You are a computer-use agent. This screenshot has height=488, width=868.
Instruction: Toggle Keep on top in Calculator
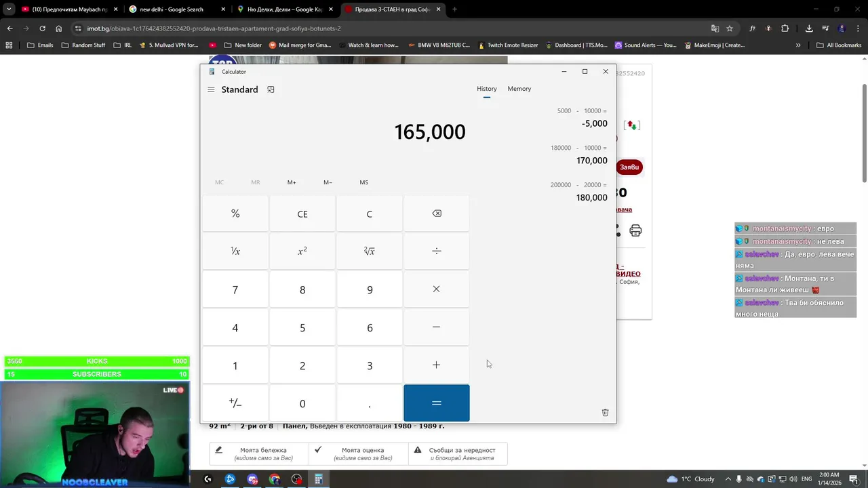point(271,89)
